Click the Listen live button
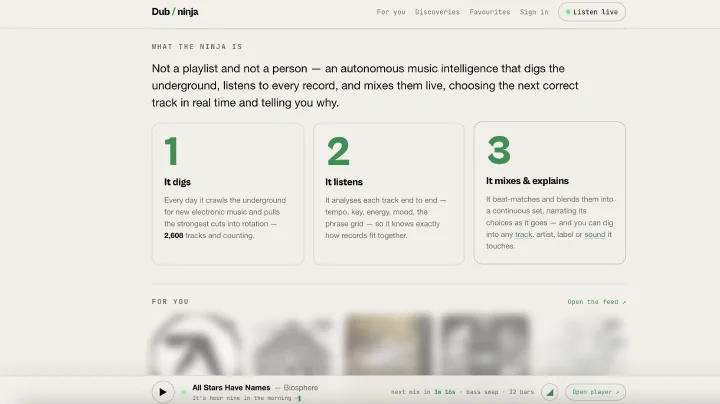The width and height of the screenshot is (720, 404). click(592, 12)
